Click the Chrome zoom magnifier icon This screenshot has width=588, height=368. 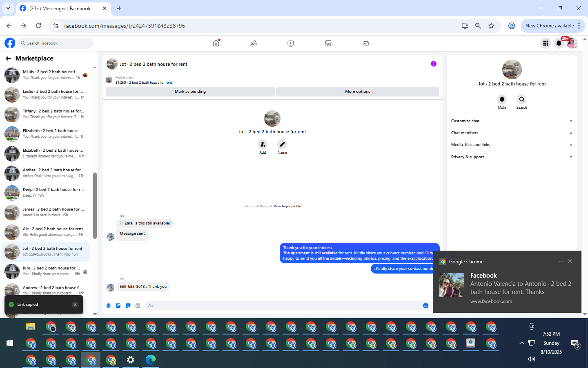478,26
